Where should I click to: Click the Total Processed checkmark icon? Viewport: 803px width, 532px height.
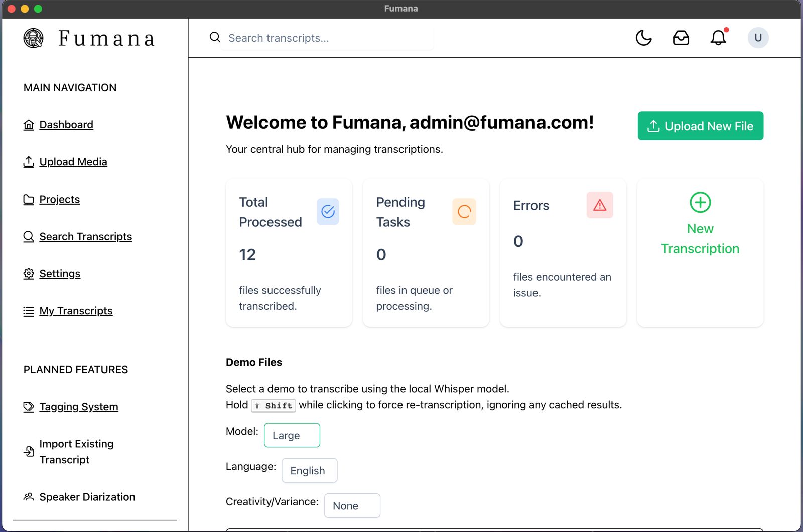(x=328, y=211)
